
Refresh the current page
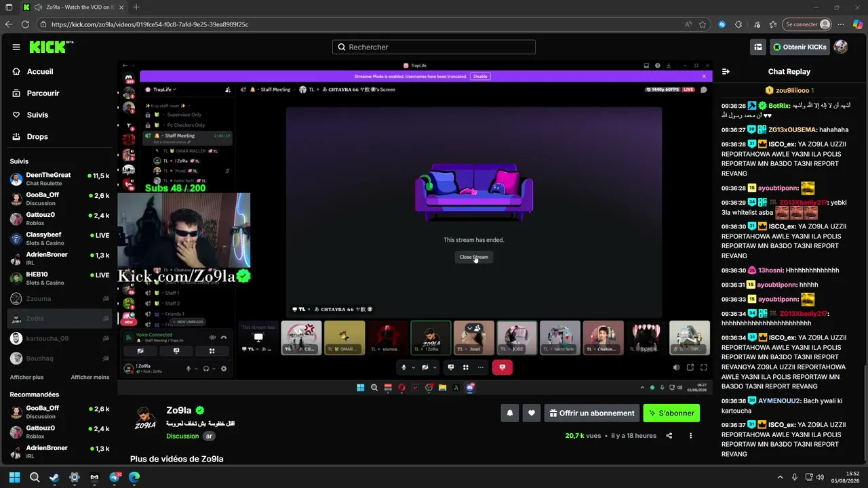pyautogui.click(x=25, y=24)
